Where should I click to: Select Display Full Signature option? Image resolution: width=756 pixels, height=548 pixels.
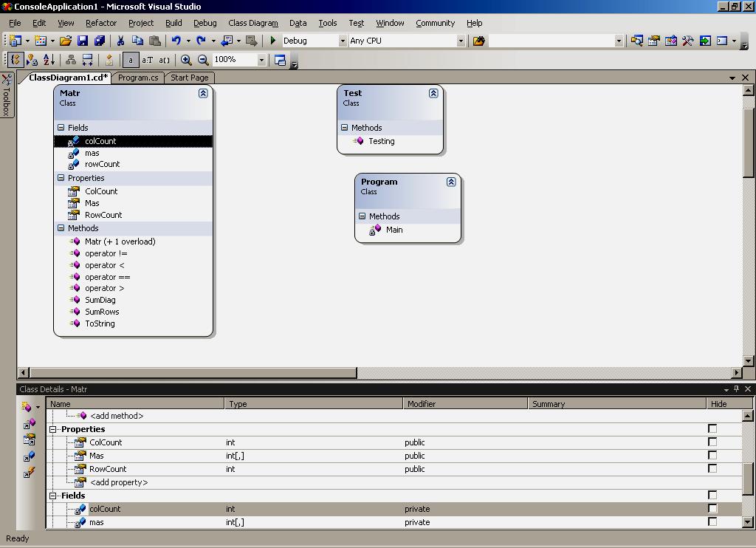(165, 60)
